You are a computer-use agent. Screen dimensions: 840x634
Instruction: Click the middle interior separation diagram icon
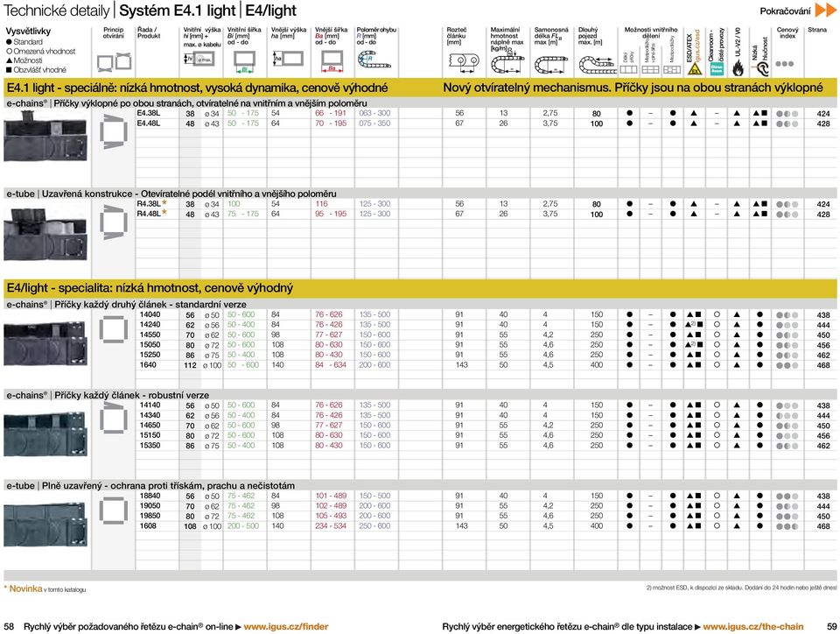click(x=650, y=70)
